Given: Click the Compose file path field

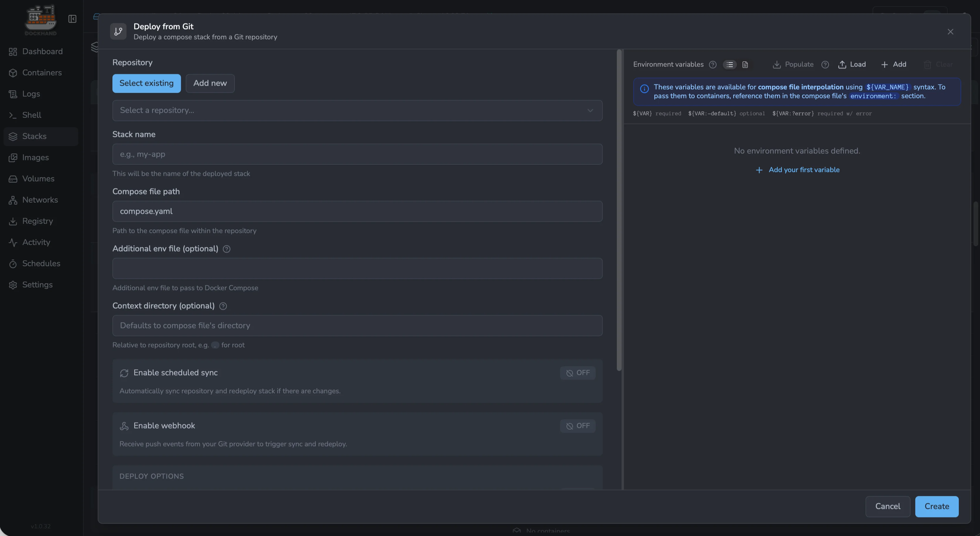Looking at the screenshot, I should pos(357,211).
